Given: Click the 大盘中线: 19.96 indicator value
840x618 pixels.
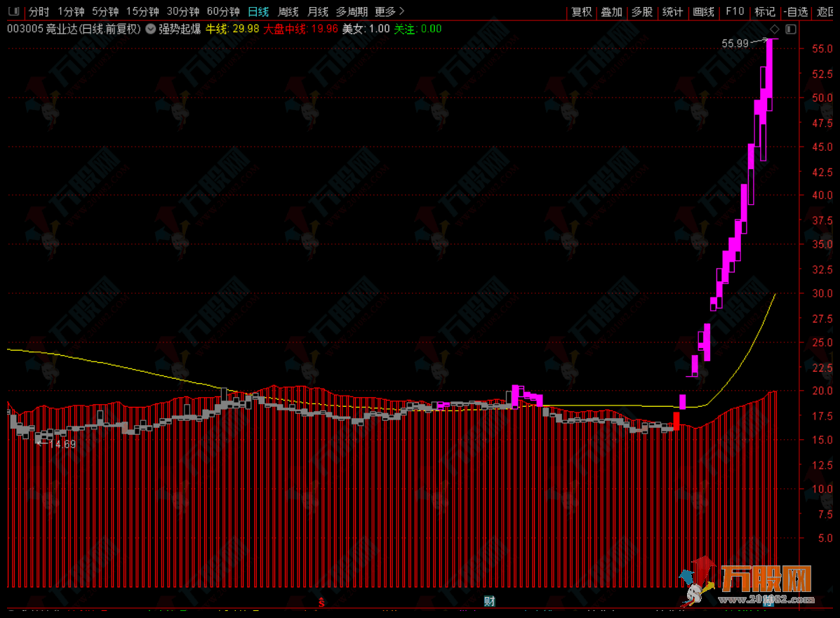Looking at the screenshot, I should 300,29.
